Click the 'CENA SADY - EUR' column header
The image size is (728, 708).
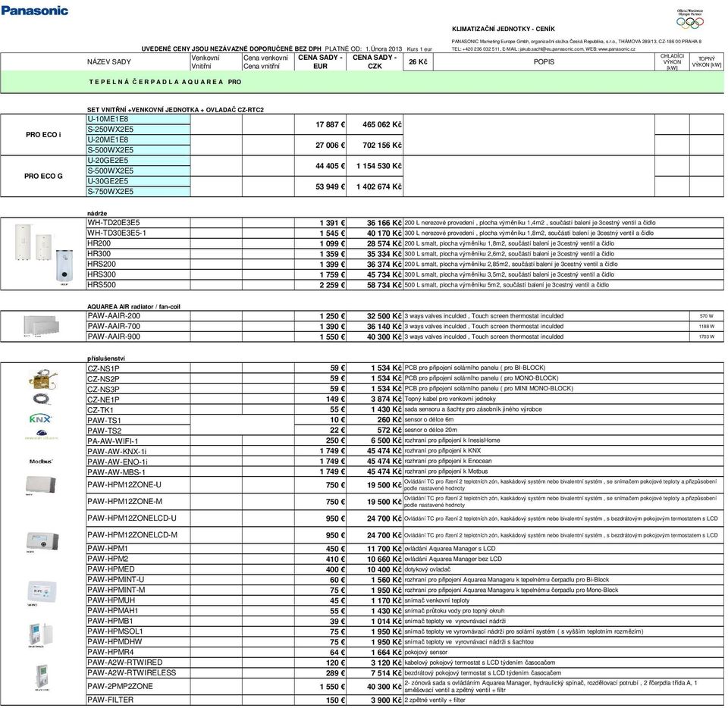point(320,61)
